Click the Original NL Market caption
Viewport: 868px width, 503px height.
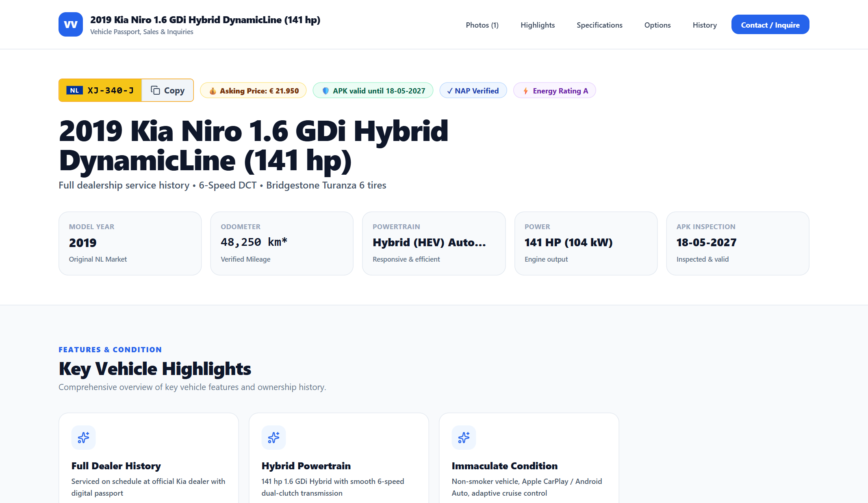pos(98,259)
